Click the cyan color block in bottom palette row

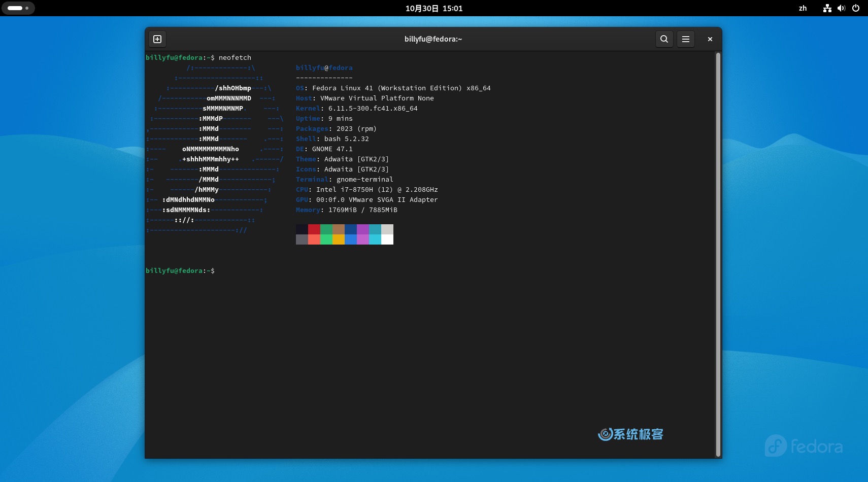coord(375,239)
